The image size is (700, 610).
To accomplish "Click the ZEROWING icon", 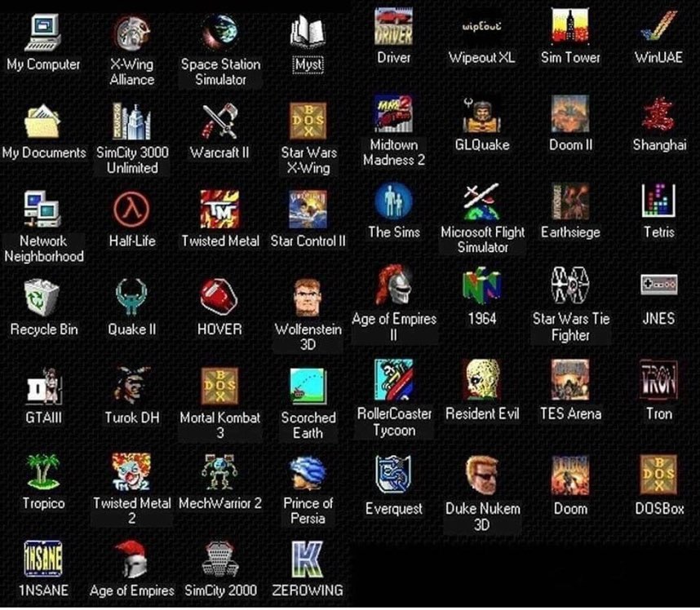I will click(x=308, y=559).
